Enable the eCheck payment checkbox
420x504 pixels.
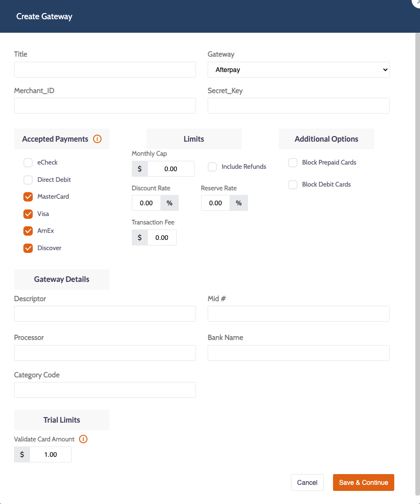coord(28,163)
